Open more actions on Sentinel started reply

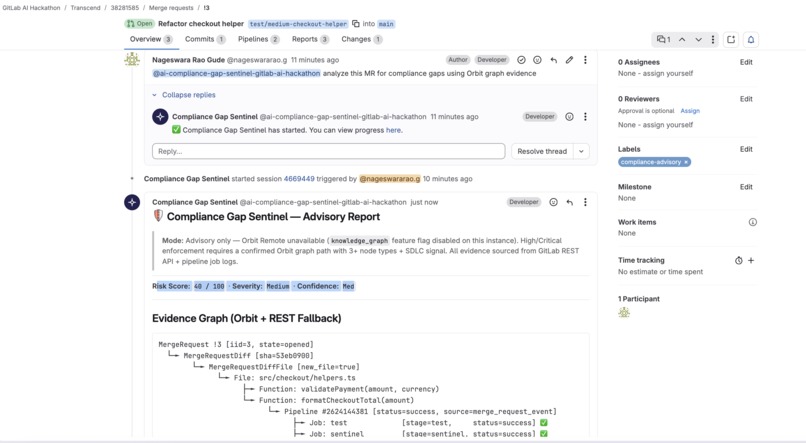click(585, 117)
